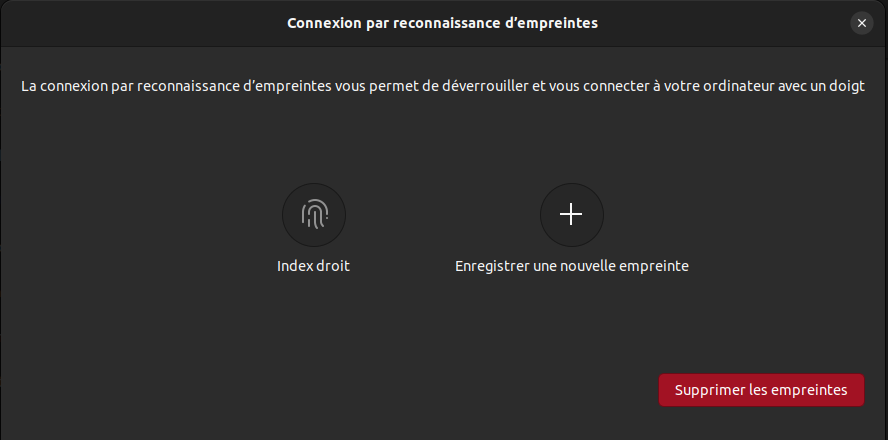Dismiss the window using the X button
The width and height of the screenshot is (888, 440).
pos(861,23)
